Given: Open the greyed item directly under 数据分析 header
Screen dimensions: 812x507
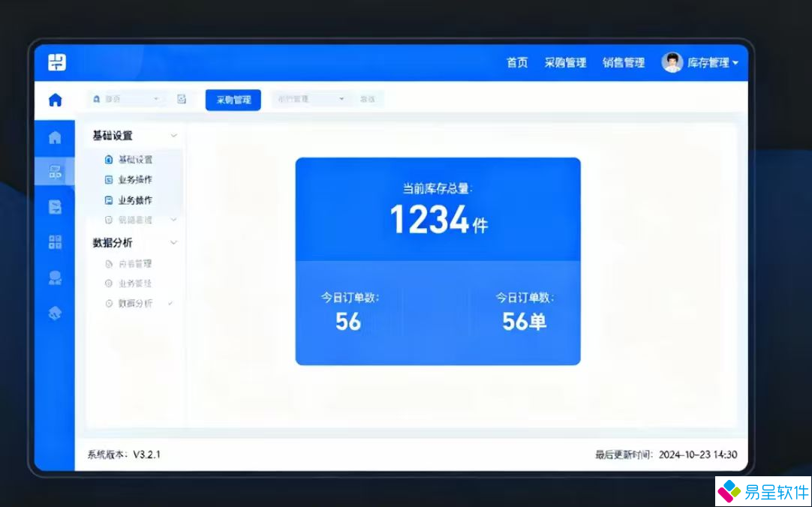Looking at the screenshot, I should coord(135,264).
